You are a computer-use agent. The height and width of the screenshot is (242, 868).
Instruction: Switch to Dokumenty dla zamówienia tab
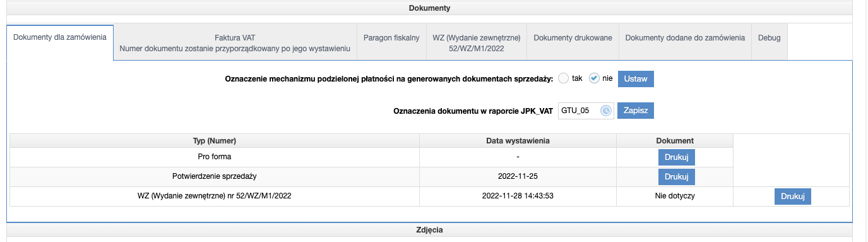click(x=60, y=42)
